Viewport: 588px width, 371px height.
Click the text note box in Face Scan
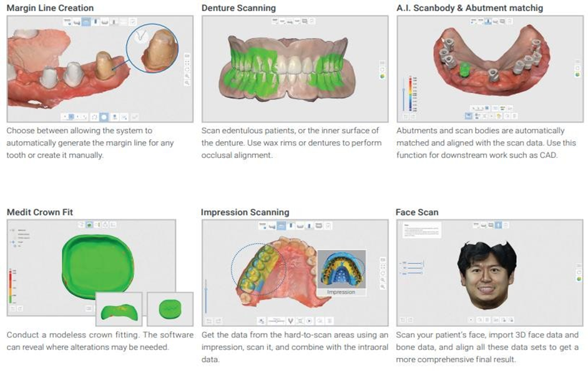coord(422,231)
